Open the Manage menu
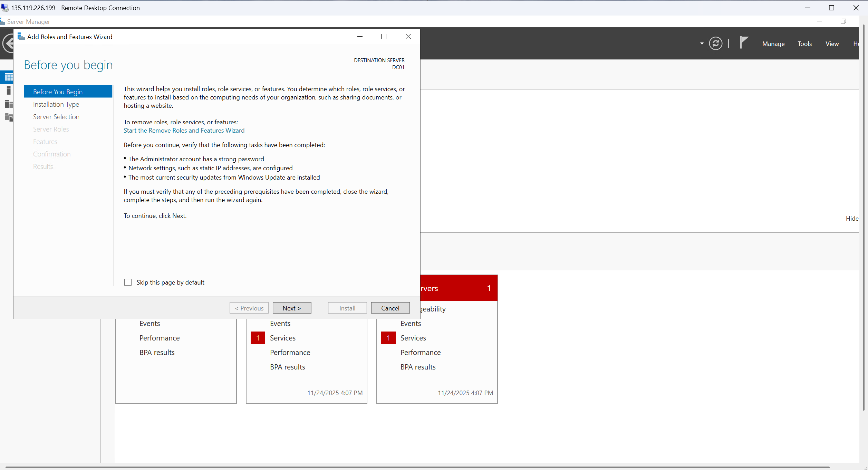This screenshot has height=470, width=868. point(773,44)
